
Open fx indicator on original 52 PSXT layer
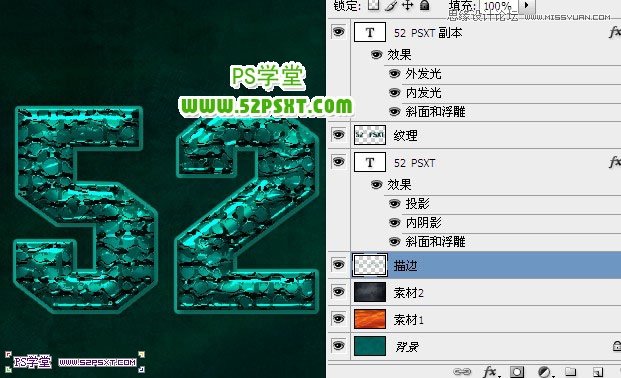615,162
